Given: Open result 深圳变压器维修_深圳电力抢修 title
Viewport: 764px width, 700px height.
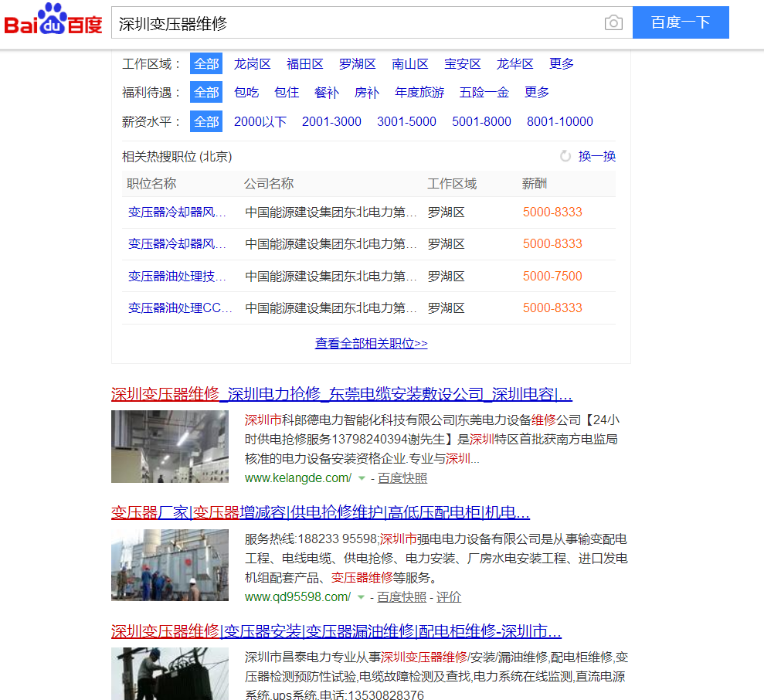Looking at the screenshot, I should [341, 394].
